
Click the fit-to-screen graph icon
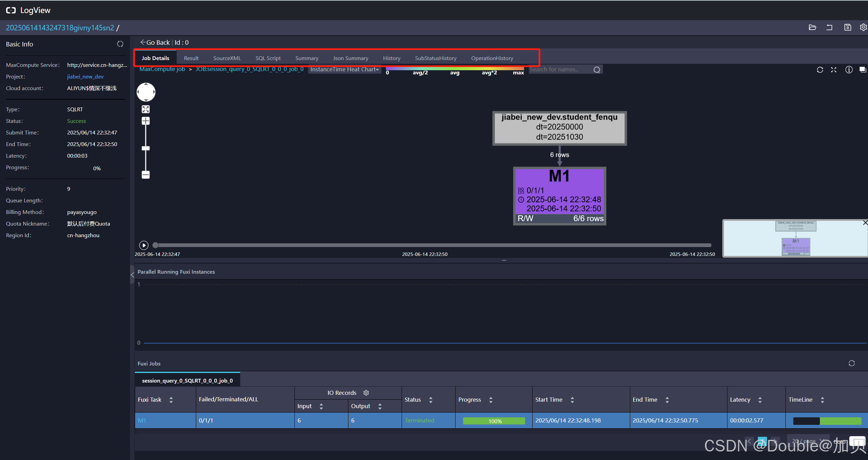coord(146,109)
